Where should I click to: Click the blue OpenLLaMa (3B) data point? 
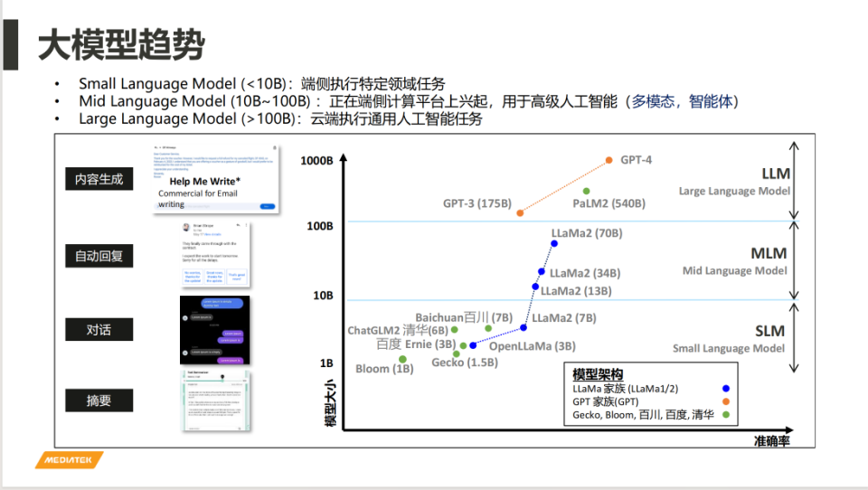(473, 345)
